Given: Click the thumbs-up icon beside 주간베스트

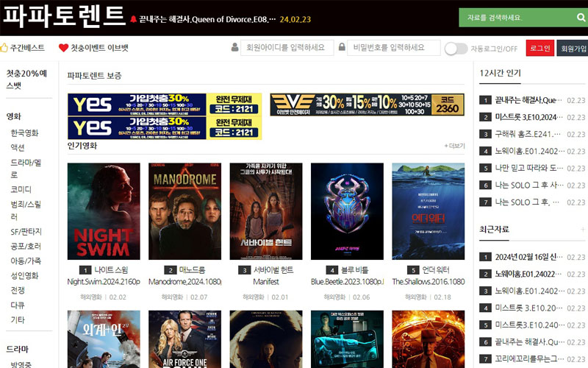Looking at the screenshot, I should pyautogui.click(x=4, y=48).
